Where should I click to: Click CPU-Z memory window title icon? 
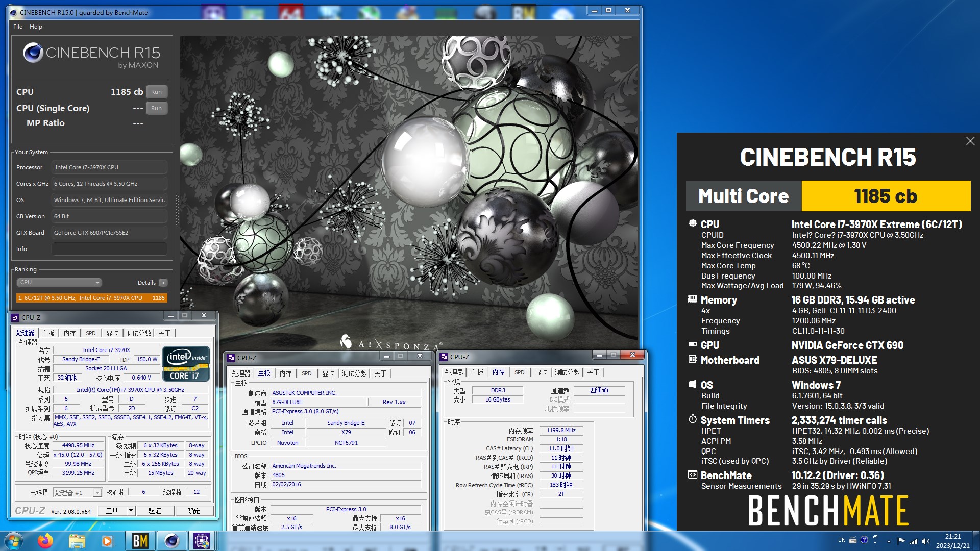coord(444,357)
